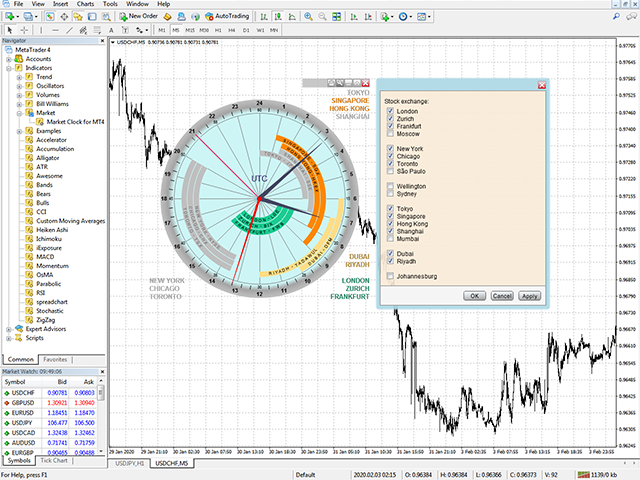This screenshot has width=640, height=480.
Task: Open the Profiles toolbar icon
Action: (28, 16)
